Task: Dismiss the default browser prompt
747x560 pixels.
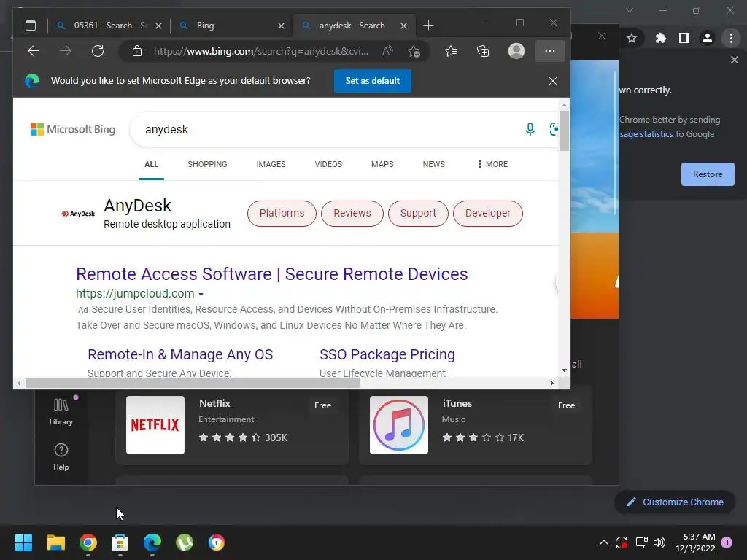Action: pos(553,81)
